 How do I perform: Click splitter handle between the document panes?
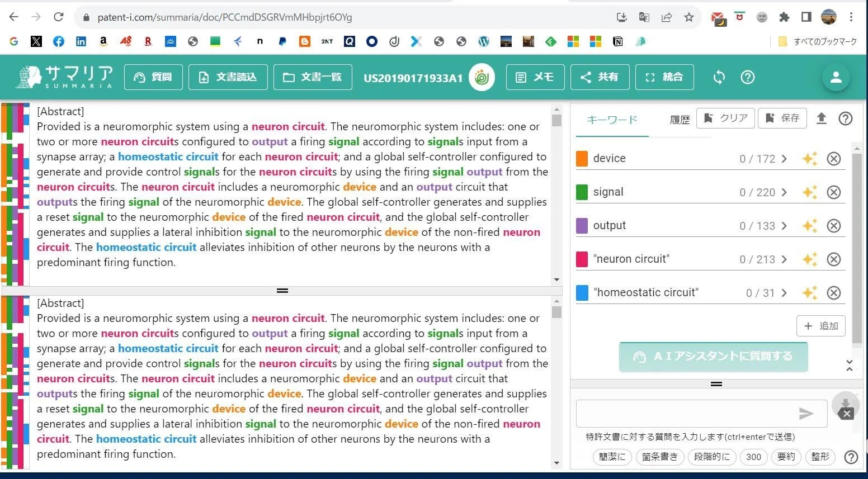pyautogui.click(x=282, y=291)
